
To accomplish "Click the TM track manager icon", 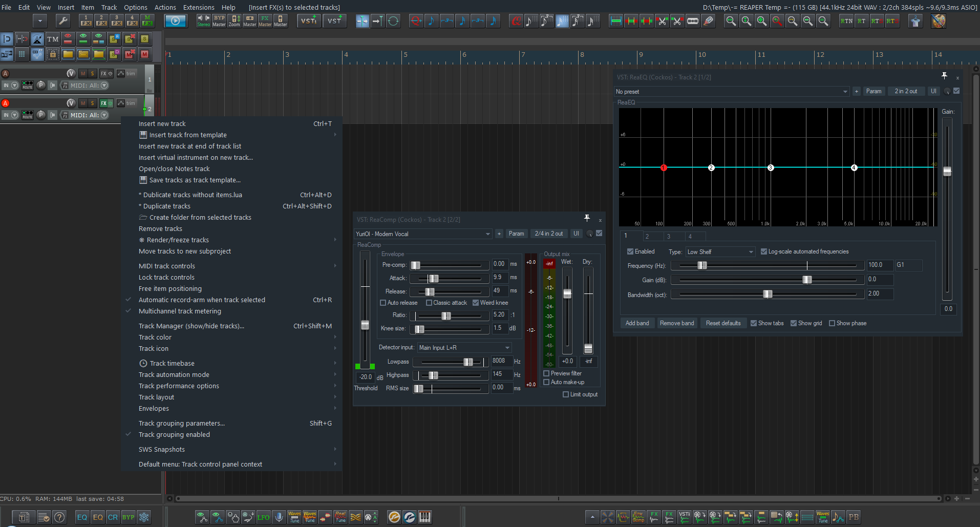I will click(53, 39).
